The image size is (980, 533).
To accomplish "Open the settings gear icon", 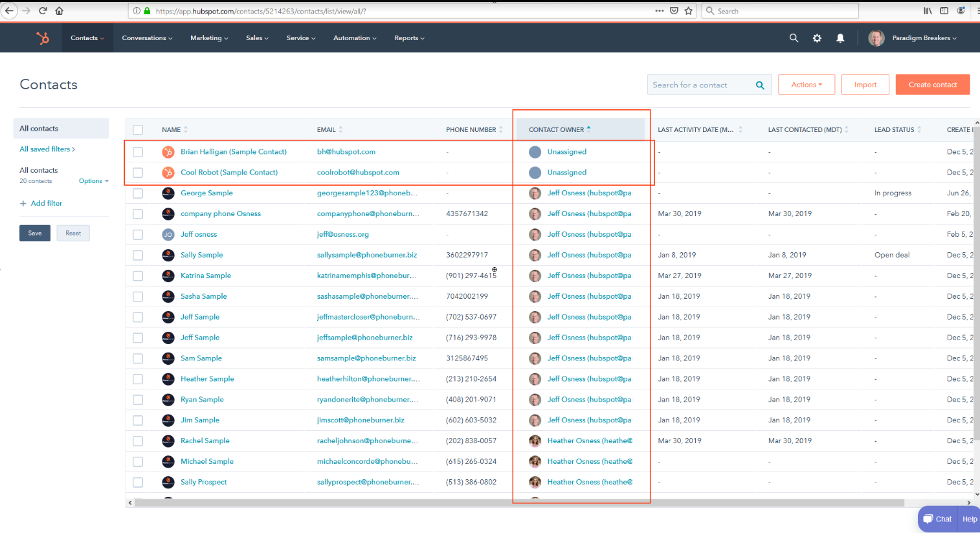I will tap(817, 38).
